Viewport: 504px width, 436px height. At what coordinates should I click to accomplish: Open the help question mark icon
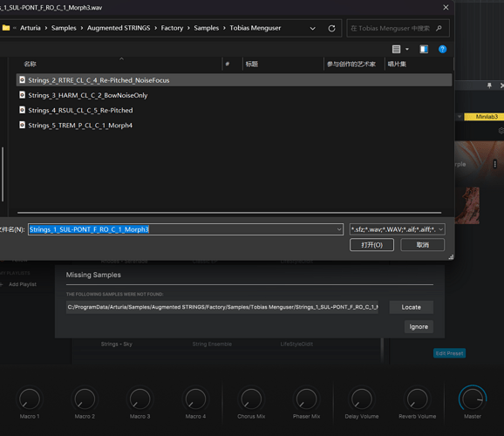pos(442,49)
